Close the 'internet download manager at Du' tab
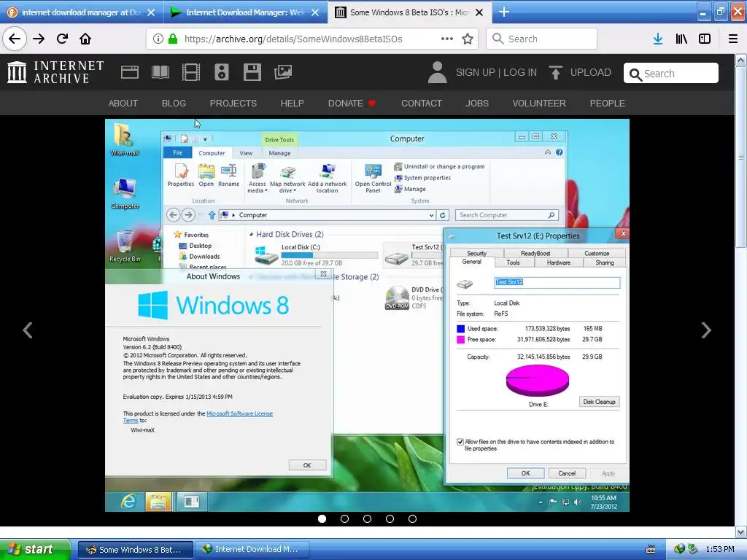Screen dimensions: 747x560 pos(151,12)
